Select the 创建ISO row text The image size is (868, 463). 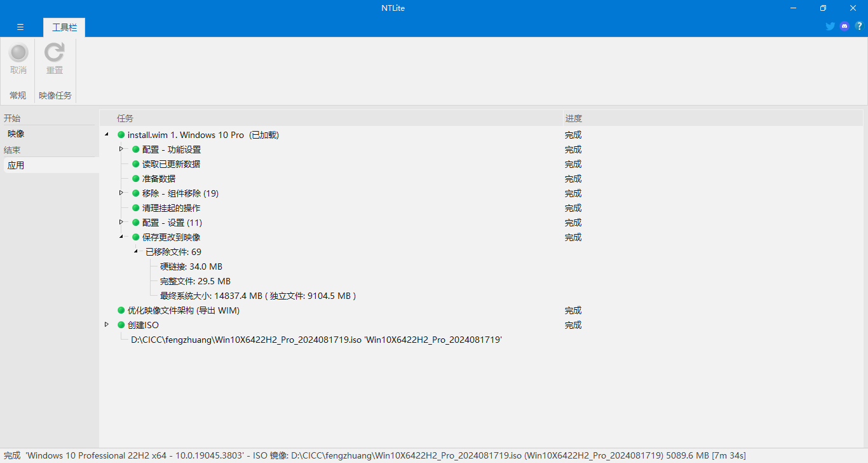pos(143,325)
